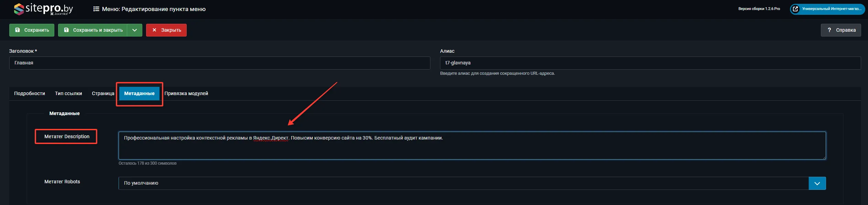The image size is (868, 205).
Task: Click the Заголовок field containing Главная
Action: [219, 63]
